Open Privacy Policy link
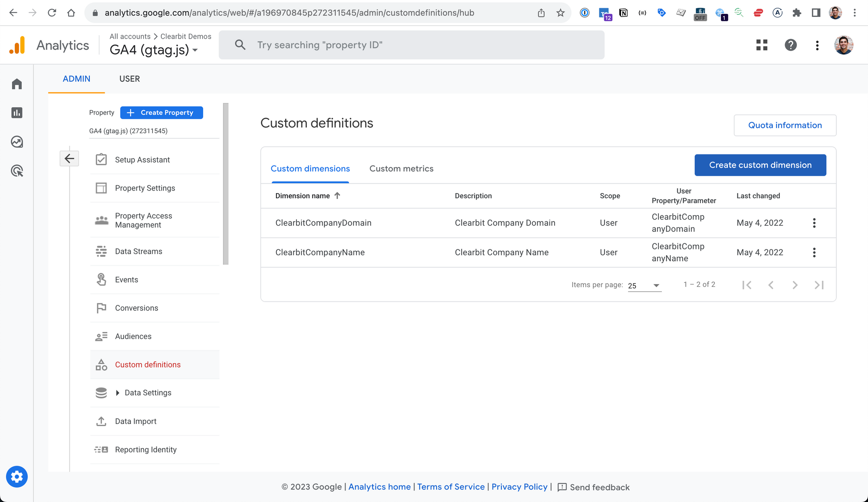The height and width of the screenshot is (502, 868). tap(519, 487)
